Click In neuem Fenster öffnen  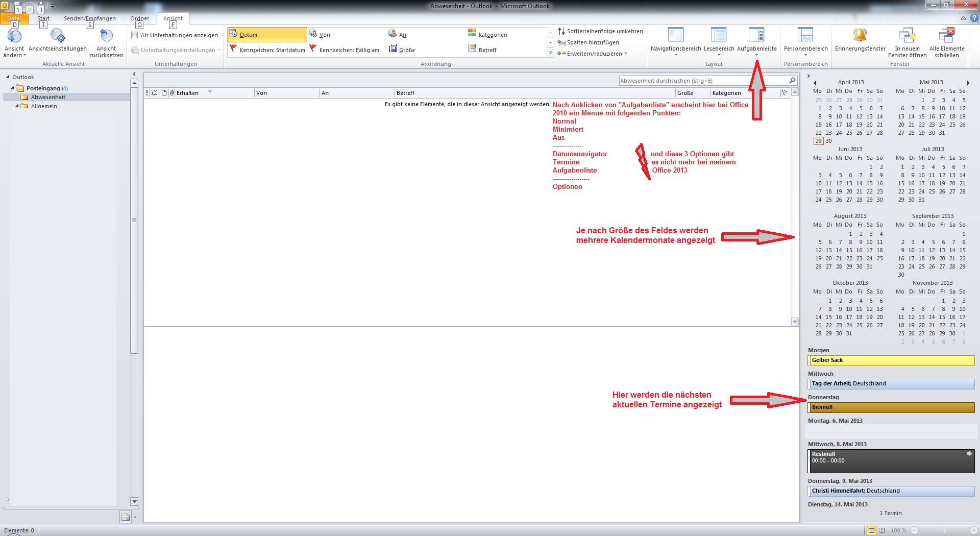[x=907, y=43]
